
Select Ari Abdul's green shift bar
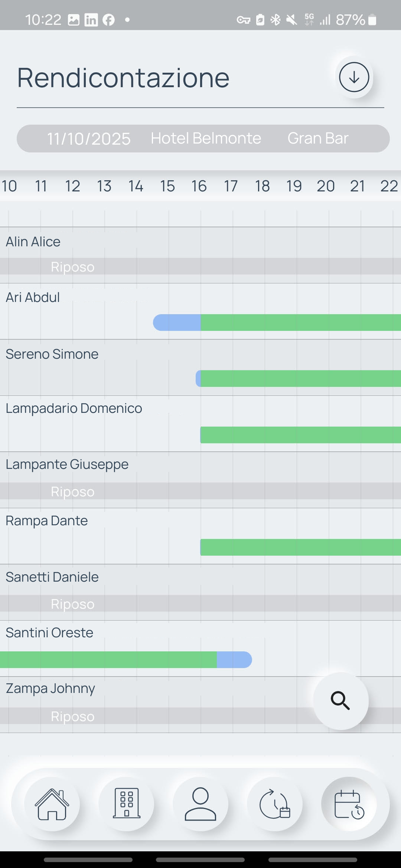[x=301, y=322]
